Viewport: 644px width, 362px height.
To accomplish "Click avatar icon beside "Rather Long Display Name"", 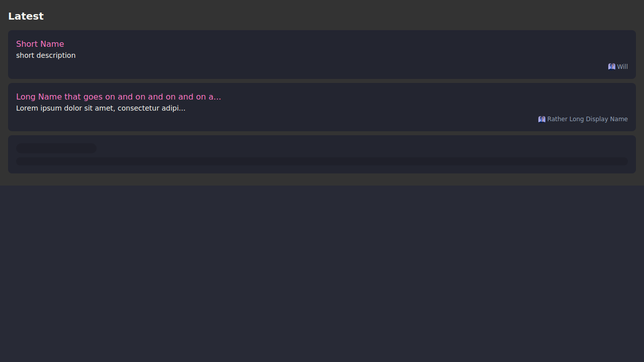I will (542, 119).
